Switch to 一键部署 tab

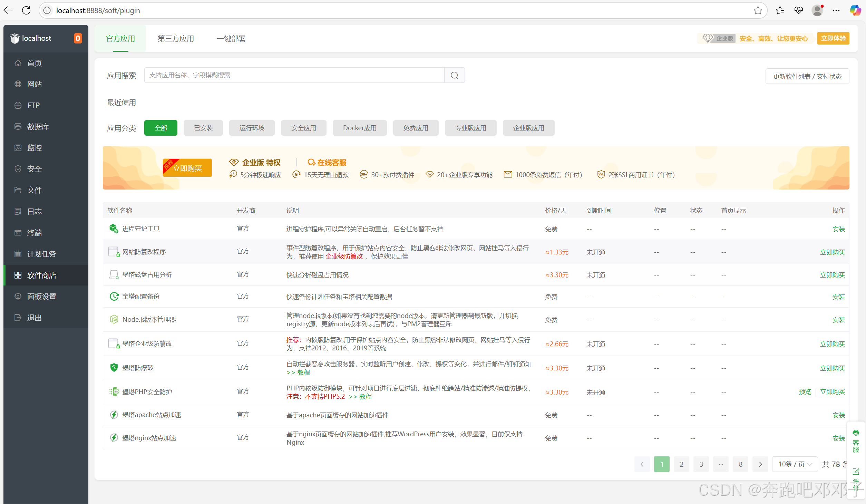coord(231,39)
